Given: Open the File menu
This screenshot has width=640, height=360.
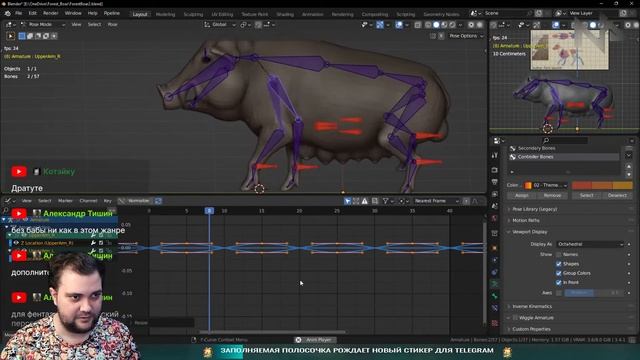Looking at the screenshot, I should (18, 13).
